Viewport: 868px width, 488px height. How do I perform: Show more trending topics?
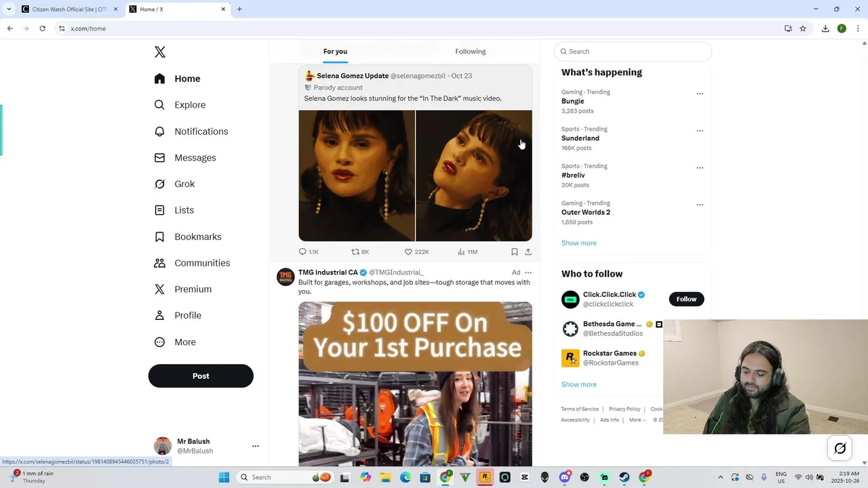tap(579, 243)
